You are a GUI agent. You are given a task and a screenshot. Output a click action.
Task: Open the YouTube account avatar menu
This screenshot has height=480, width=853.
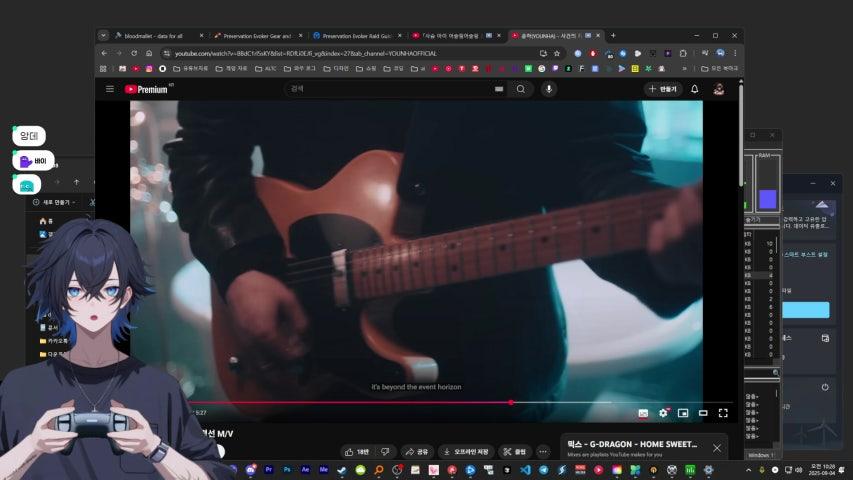pyautogui.click(x=719, y=89)
